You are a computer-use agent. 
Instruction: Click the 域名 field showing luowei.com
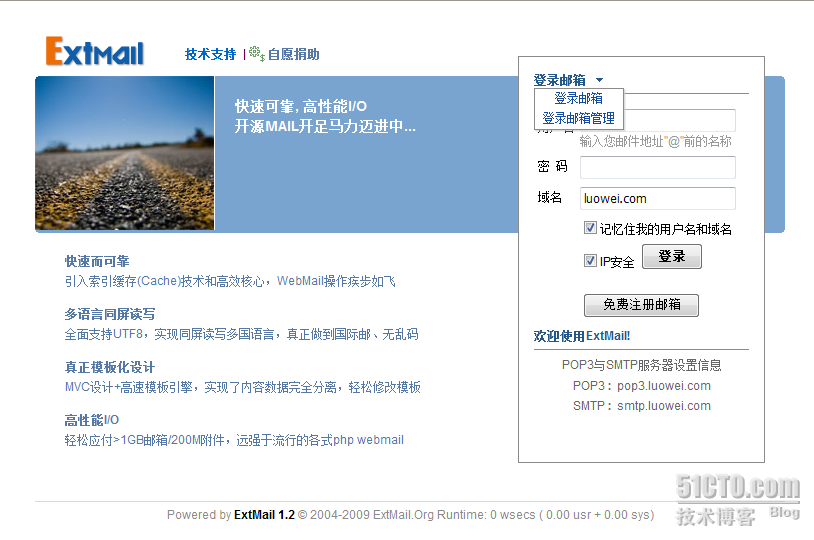pyautogui.click(x=658, y=198)
